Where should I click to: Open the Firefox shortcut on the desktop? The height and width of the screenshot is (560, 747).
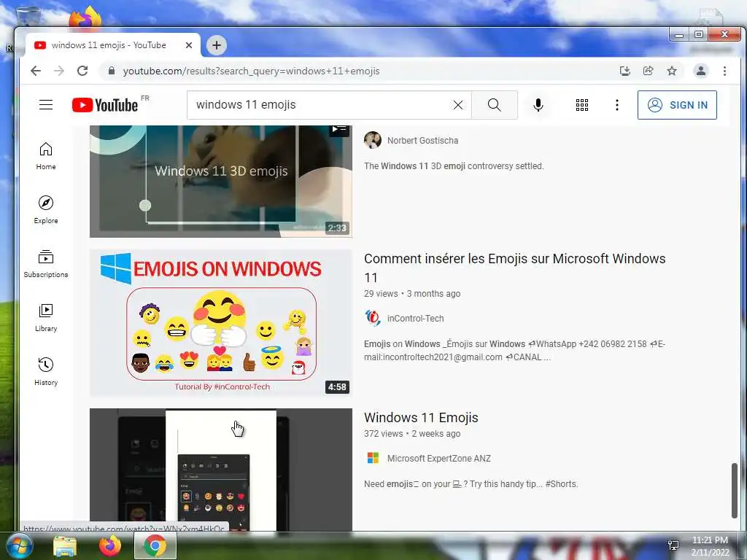pos(86,17)
